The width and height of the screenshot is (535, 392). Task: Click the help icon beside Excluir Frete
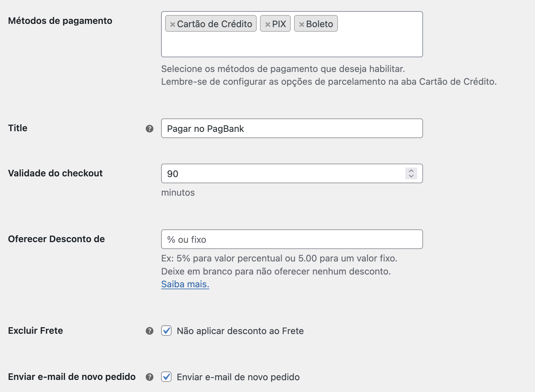[x=150, y=331]
